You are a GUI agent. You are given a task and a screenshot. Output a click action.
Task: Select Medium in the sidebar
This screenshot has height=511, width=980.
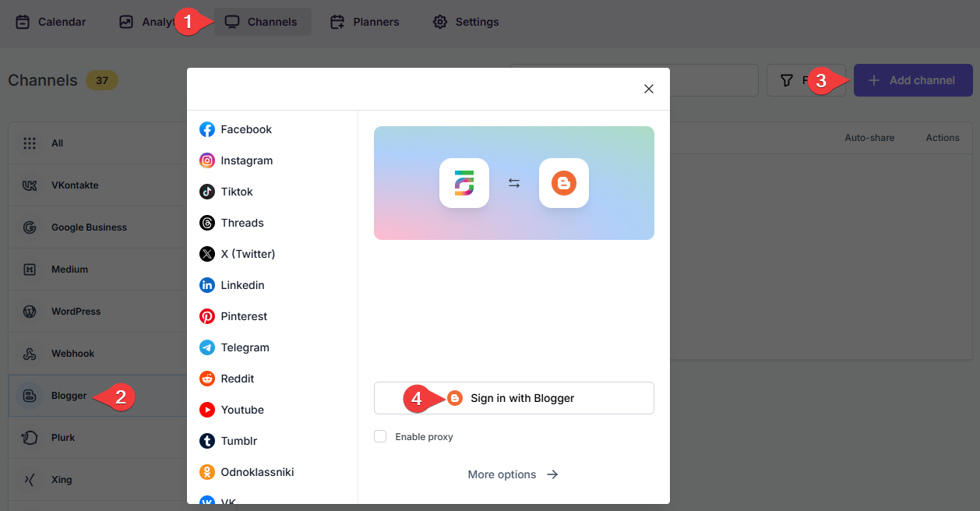[x=97, y=270]
